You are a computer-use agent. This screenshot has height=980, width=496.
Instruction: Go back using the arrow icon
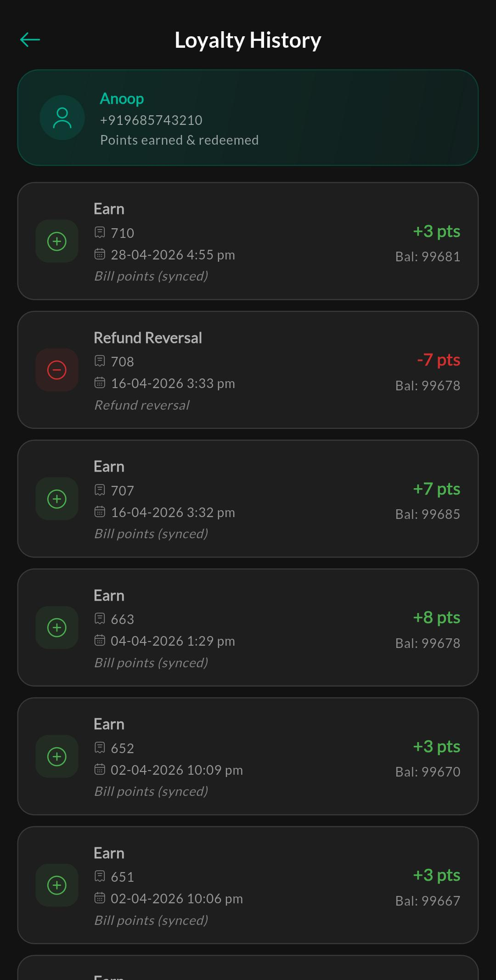point(30,40)
